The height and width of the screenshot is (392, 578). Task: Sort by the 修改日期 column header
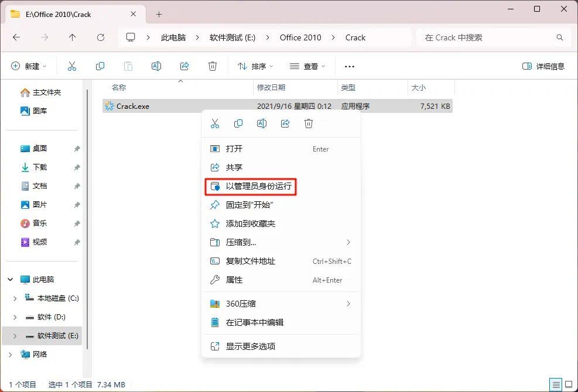pyautogui.click(x=271, y=88)
